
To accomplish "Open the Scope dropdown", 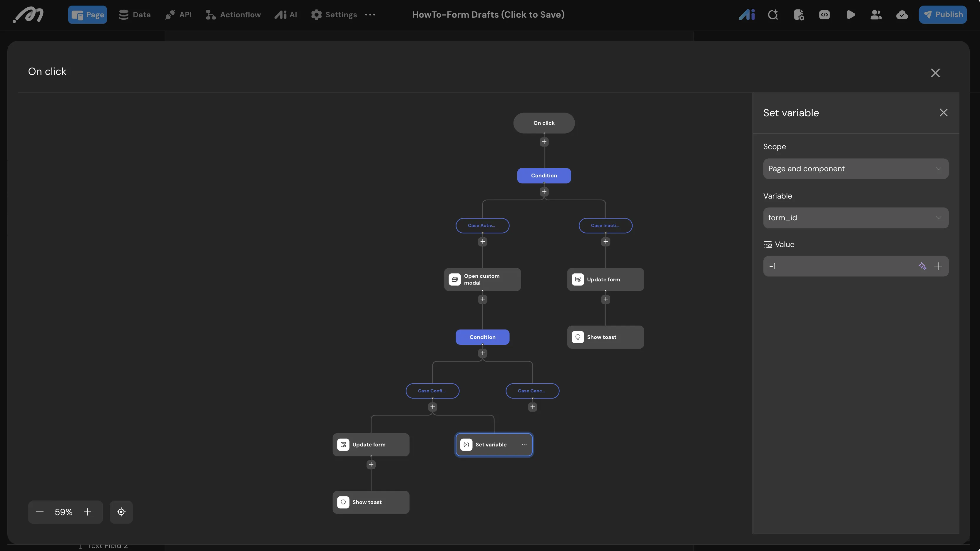I will (856, 169).
